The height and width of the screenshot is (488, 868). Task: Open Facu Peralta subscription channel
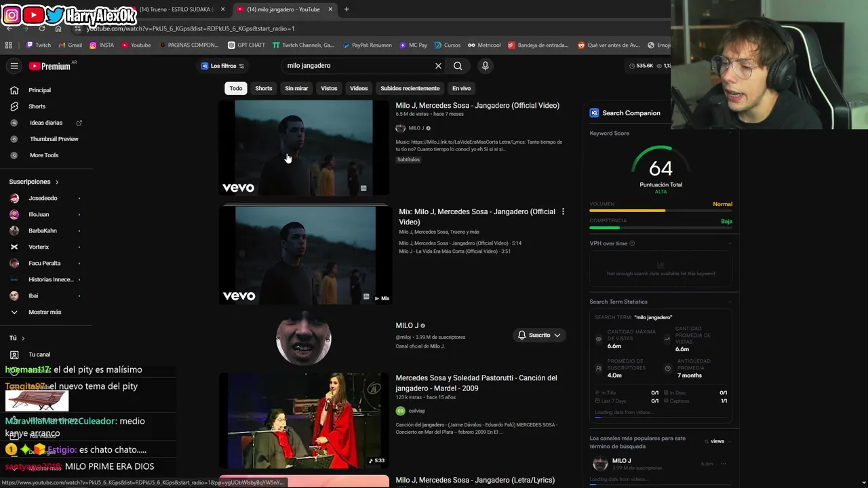pyautogui.click(x=46, y=263)
